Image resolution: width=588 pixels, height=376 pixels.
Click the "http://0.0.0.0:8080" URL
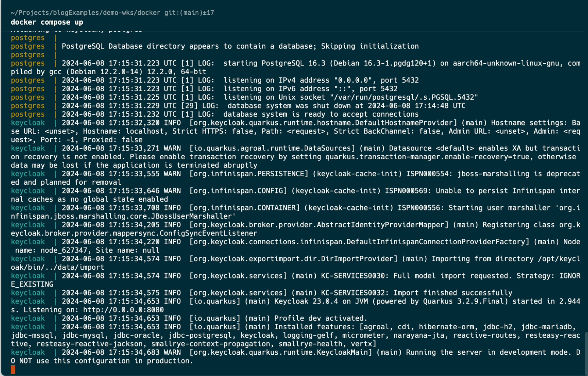(123, 310)
